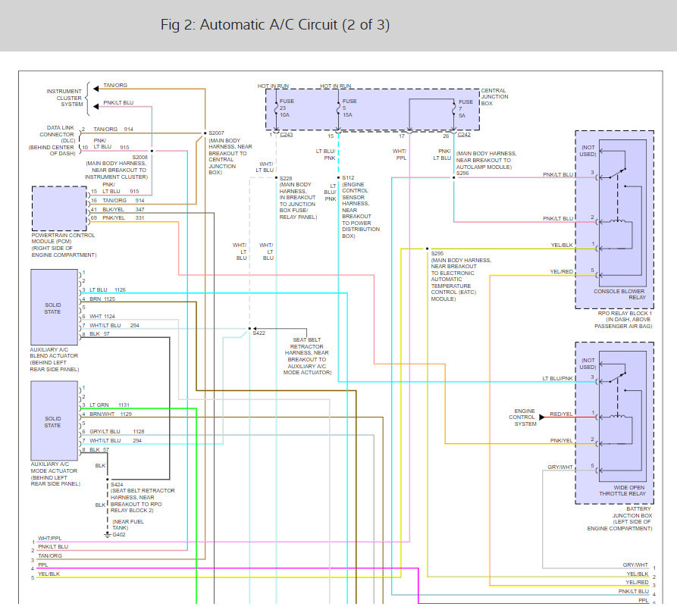Click the LT BLU/PNK relay wire label

tap(558, 379)
